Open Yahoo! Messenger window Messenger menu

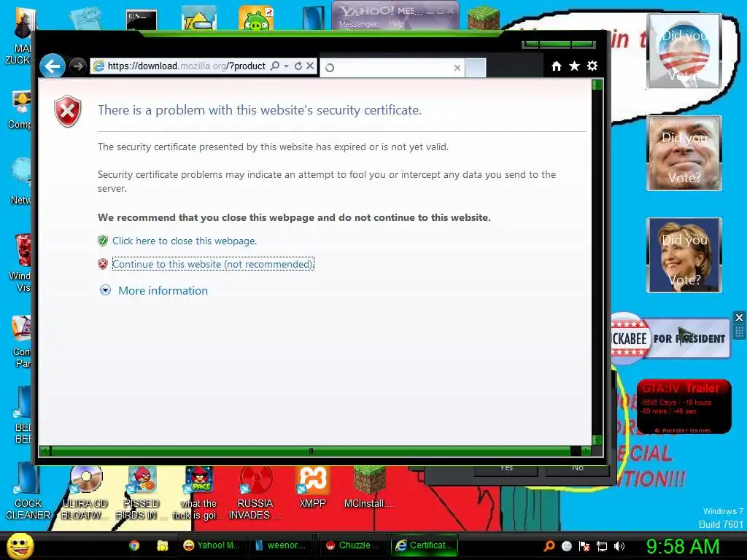[x=357, y=24]
